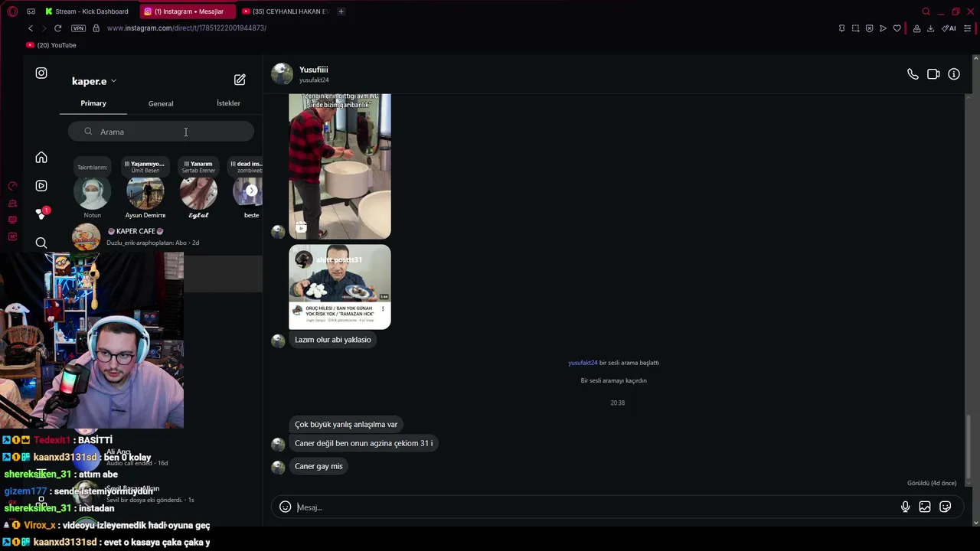The width and height of the screenshot is (980, 551).
Task: Start a voice call with Yusufiiii
Action: 913,74
